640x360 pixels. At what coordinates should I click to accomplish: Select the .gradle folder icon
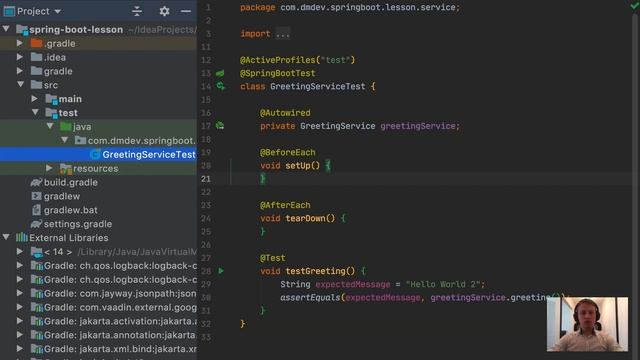point(36,43)
